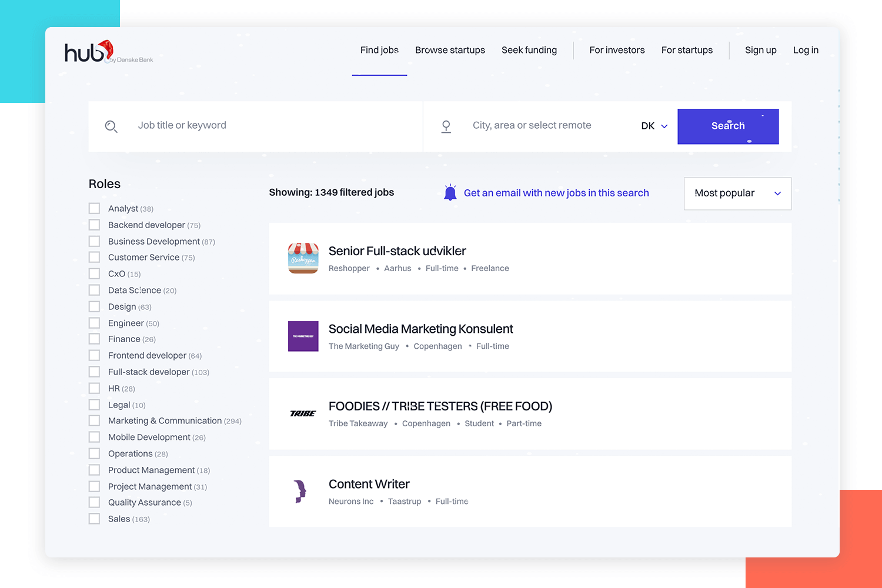
Task: Click The Marketing Guy company name
Action: (364, 346)
